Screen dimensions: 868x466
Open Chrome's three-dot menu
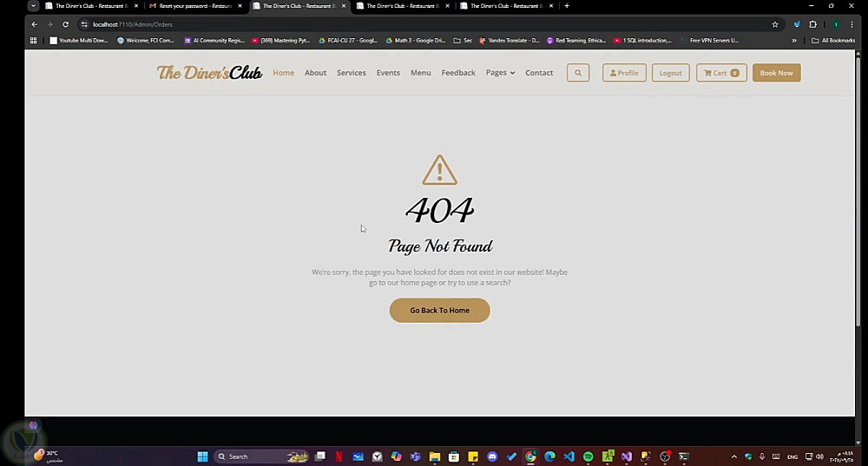coord(852,24)
